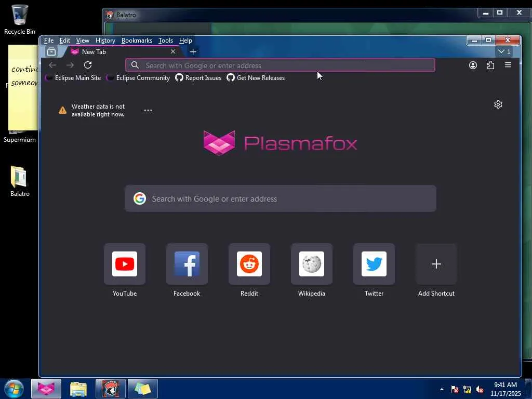This screenshot has width=532, height=399.
Task: Open the extensions puzzle icon
Action: tap(490, 65)
